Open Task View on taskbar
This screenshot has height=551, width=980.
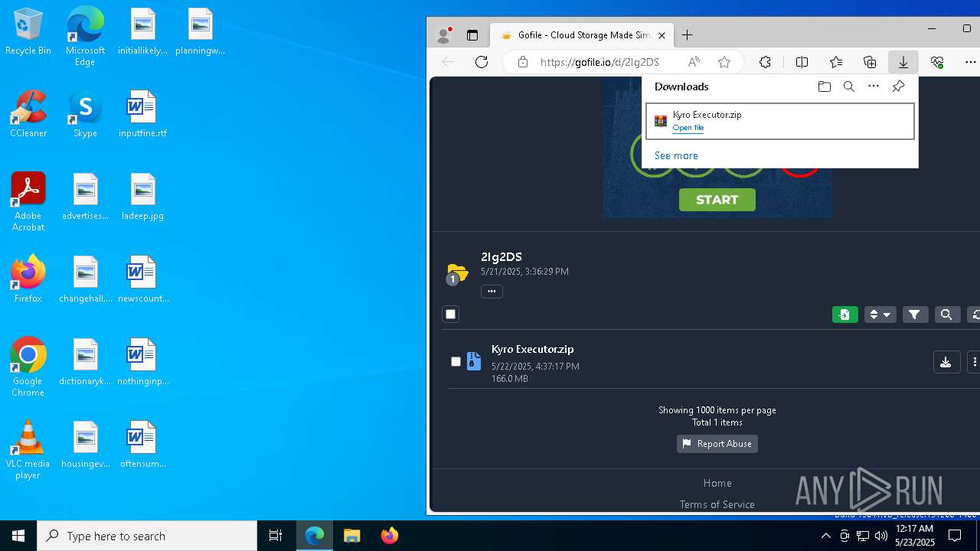(x=276, y=536)
